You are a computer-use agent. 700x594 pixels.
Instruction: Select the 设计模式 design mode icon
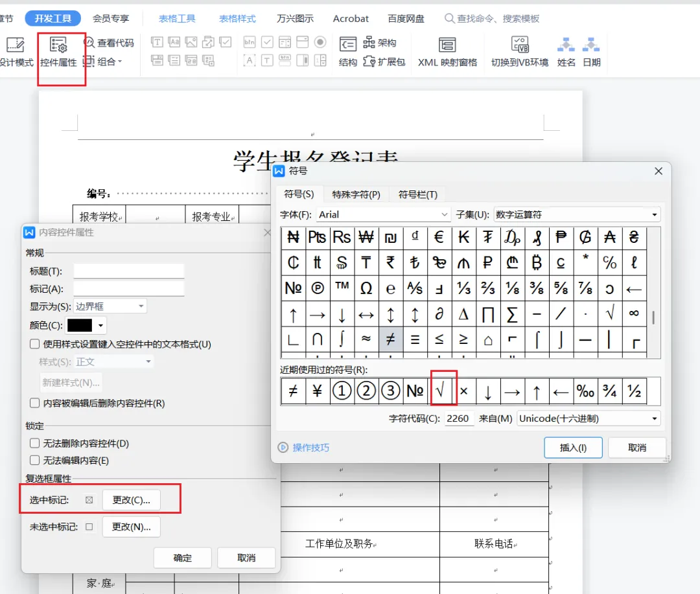(x=16, y=52)
